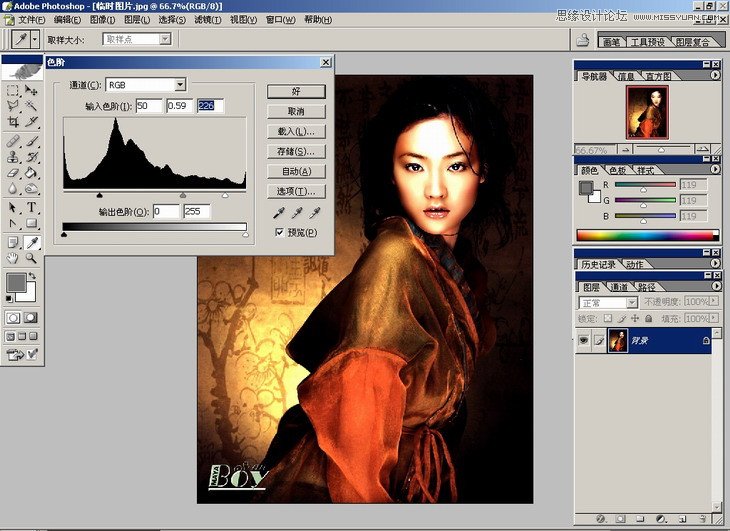Toggle visibility eye of 背景 layer
The width and height of the screenshot is (730, 531).
[583, 340]
